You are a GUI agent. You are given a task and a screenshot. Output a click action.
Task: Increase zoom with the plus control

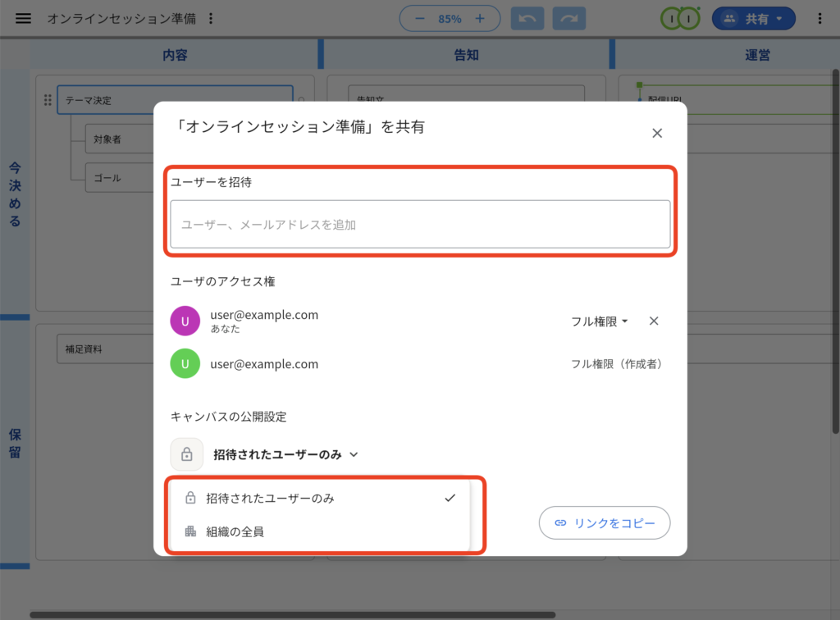click(482, 17)
